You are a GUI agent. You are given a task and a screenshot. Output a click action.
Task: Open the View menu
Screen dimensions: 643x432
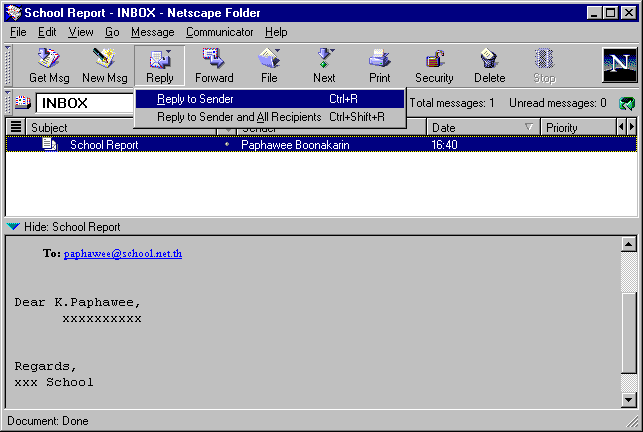coord(81,32)
